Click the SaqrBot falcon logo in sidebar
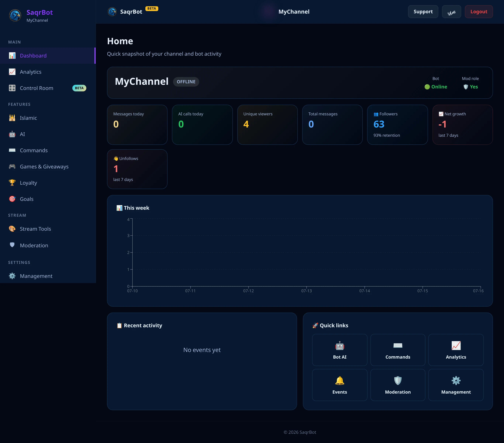Viewport: 504px width, 443px height. coord(15,15)
